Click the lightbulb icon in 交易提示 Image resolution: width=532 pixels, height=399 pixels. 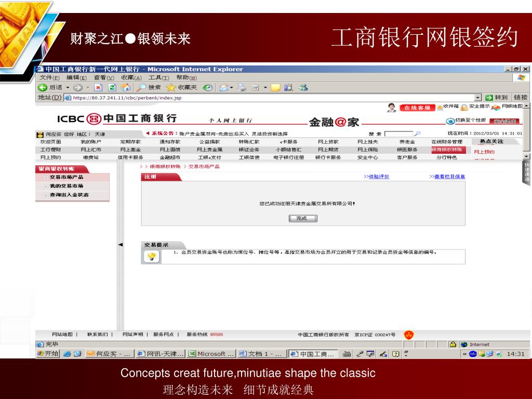tap(151, 256)
